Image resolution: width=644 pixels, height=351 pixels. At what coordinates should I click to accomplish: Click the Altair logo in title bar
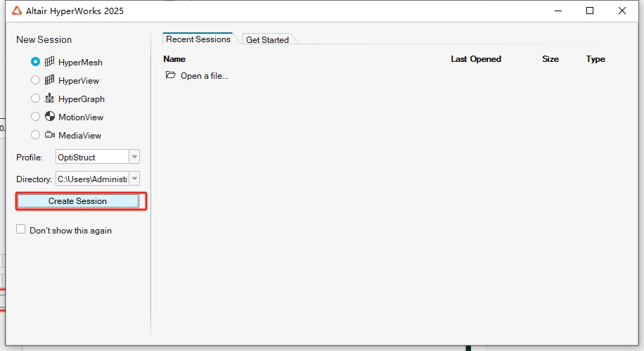(x=17, y=11)
